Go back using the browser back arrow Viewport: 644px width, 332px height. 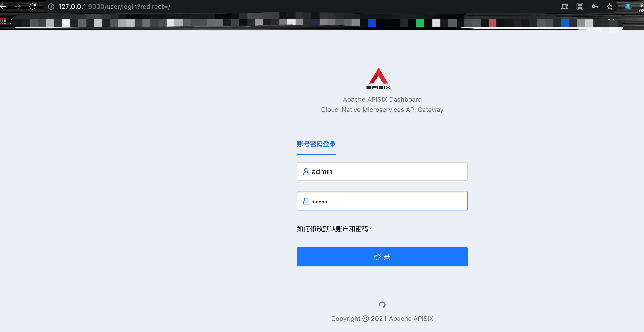point(3,7)
